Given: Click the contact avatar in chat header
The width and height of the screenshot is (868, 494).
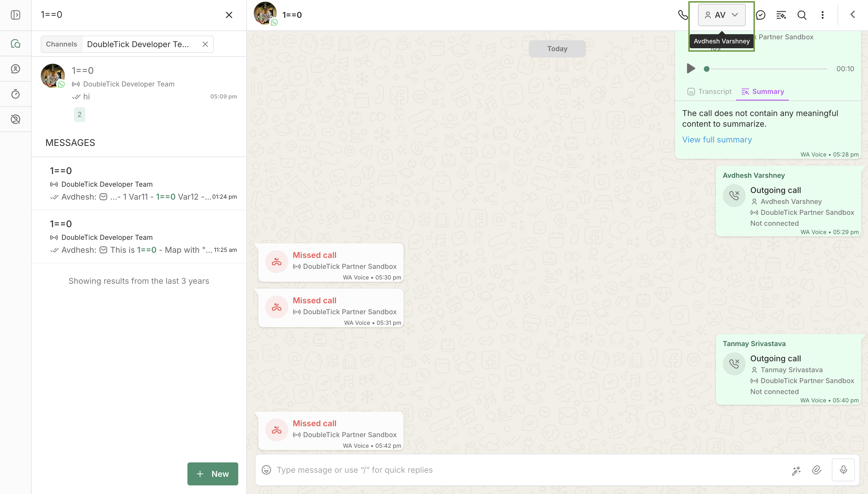Looking at the screenshot, I should pyautogui.click(x=265, y=13).
